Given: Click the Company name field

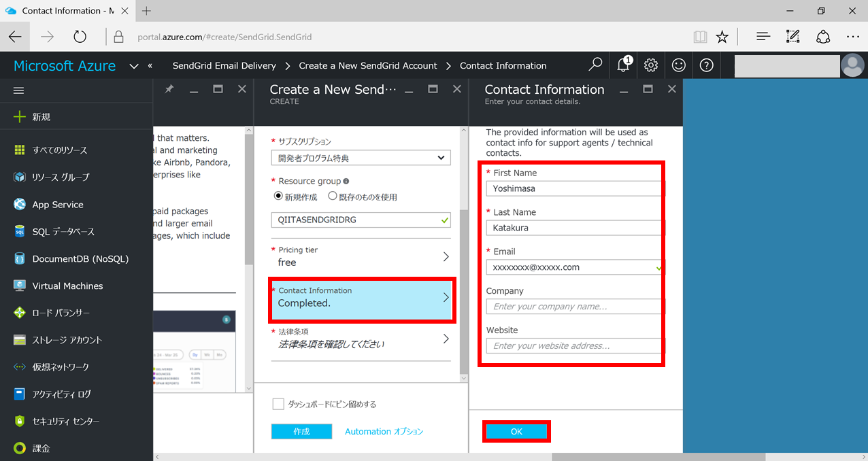Looking at the screenshot, I should point(574,307).
